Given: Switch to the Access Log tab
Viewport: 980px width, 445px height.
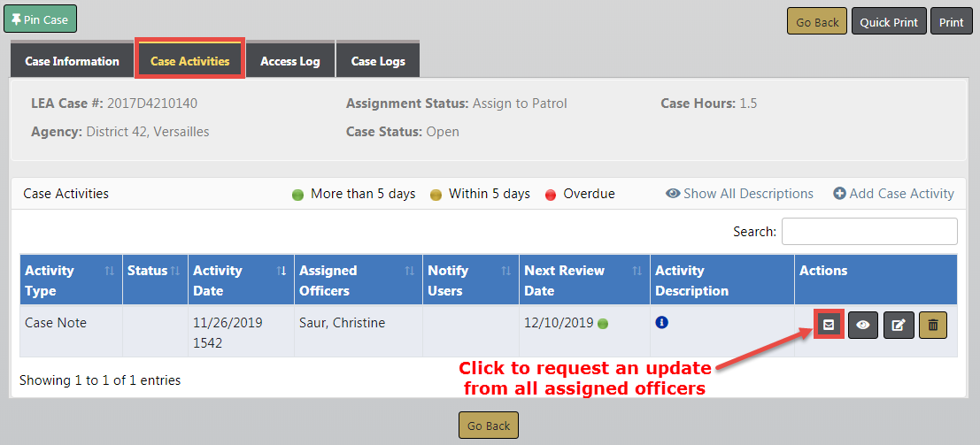Looking at the screenshot, I should (289, 61).
